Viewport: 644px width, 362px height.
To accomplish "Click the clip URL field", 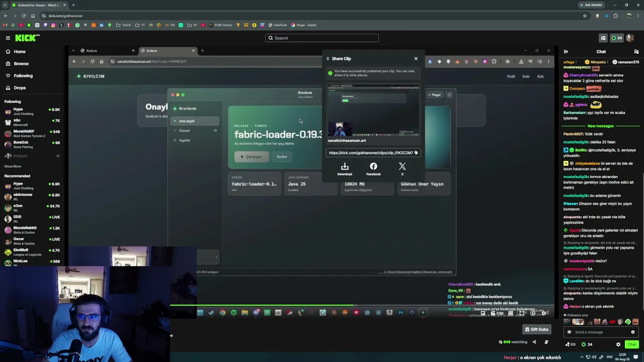I will point(373,153).
